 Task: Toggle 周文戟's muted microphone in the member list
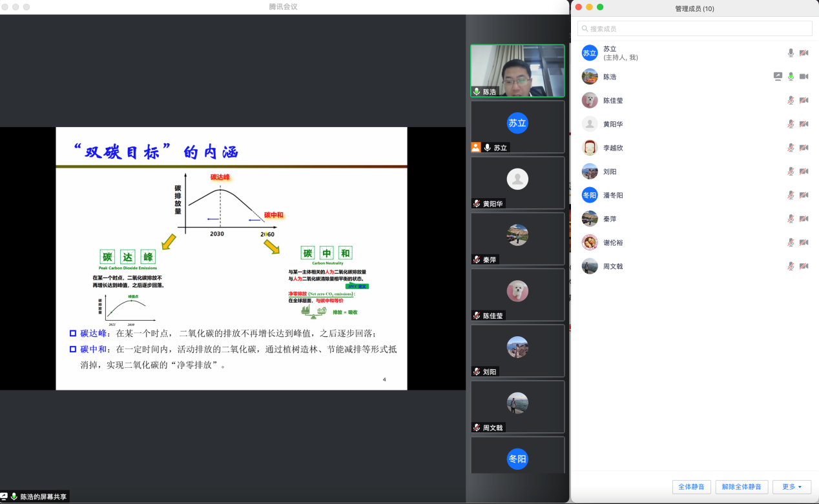tap(791, 266)
